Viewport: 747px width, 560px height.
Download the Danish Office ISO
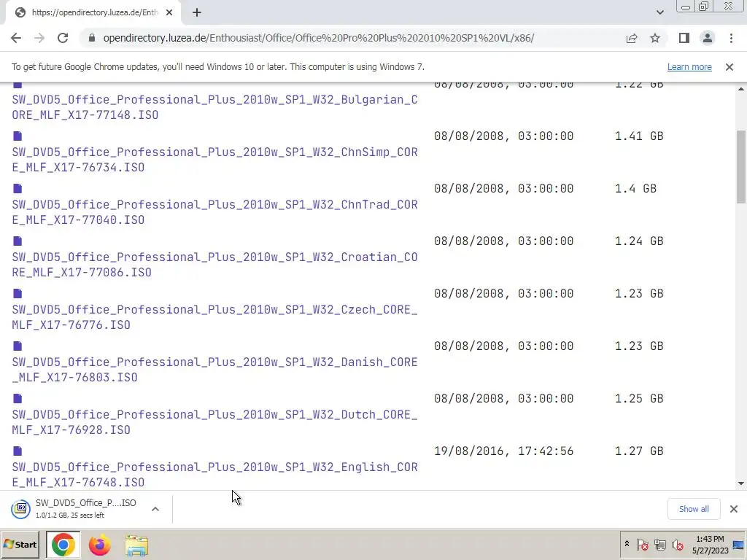[x=215, y=370]
